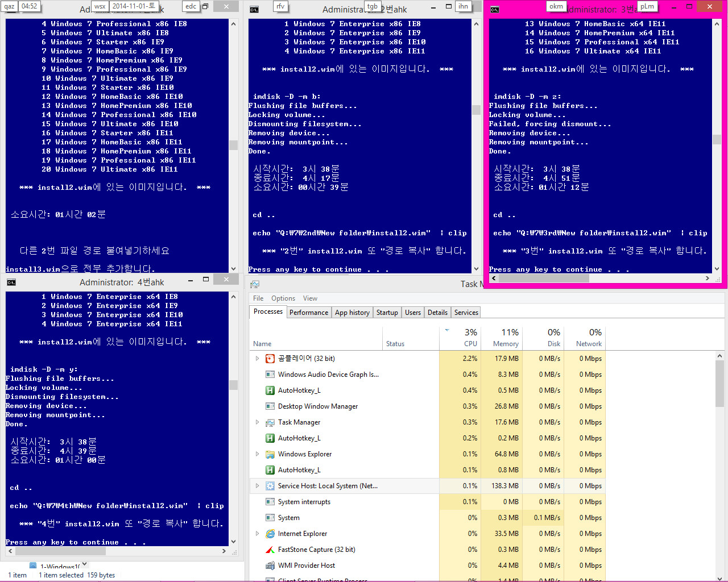Click the right arrow of 3번 window horizontal scrollbar

[x=707, y=278]
